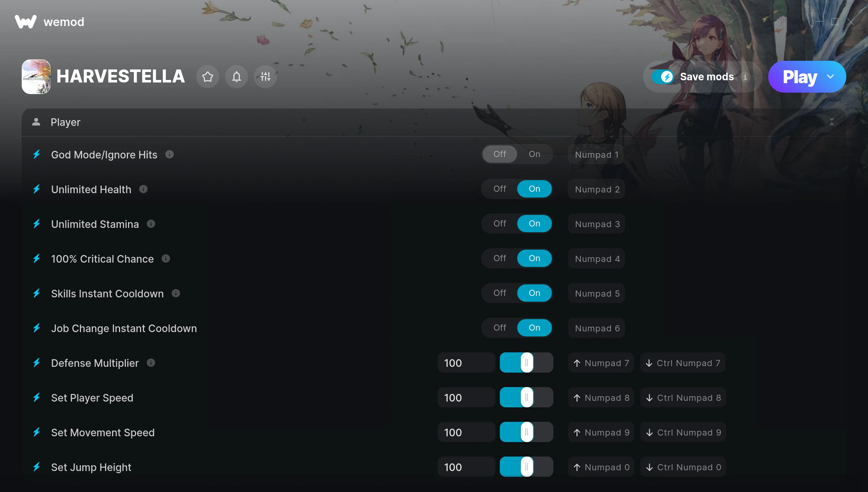Toggle the Save mods switch
Screen dimensions: 868x492
(663, 77)
